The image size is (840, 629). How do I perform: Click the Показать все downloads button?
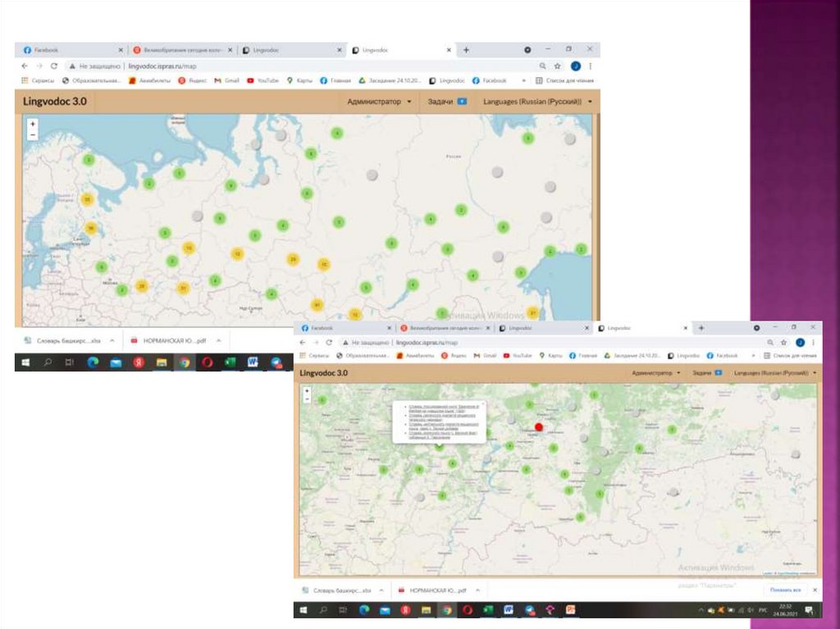(x=784, y=590)
